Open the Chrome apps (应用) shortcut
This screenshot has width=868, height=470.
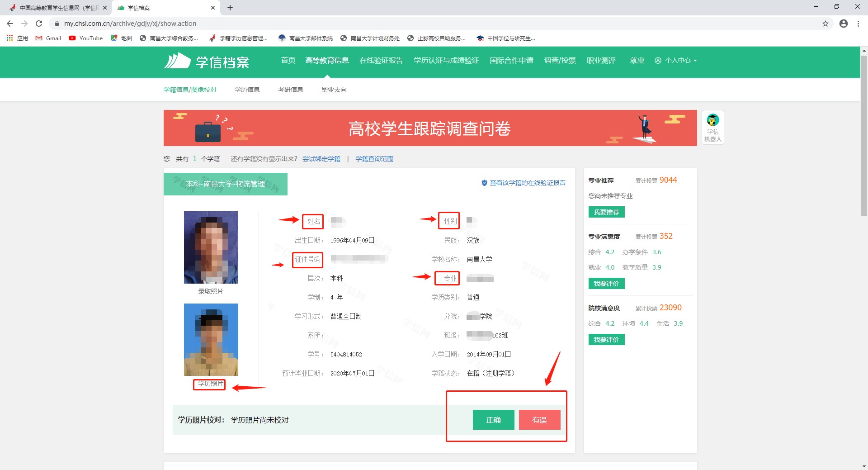tap(17, 38)
